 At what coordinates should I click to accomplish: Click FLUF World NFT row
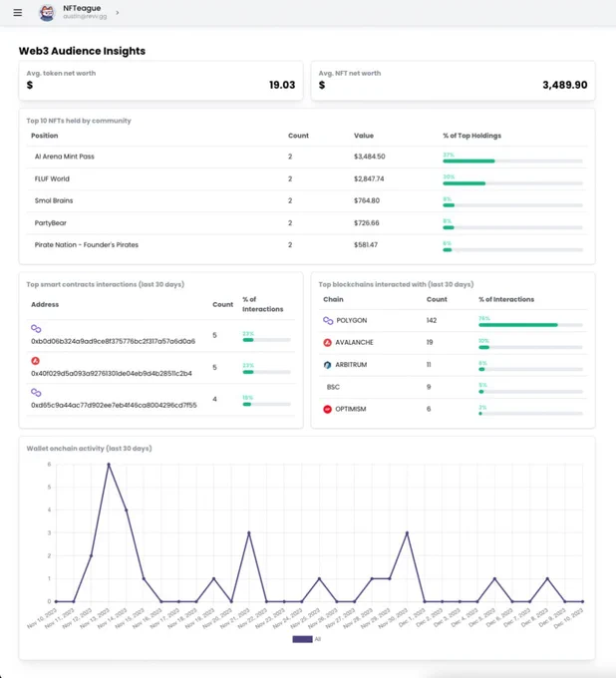pyautogui.click(x=307, y=179)
